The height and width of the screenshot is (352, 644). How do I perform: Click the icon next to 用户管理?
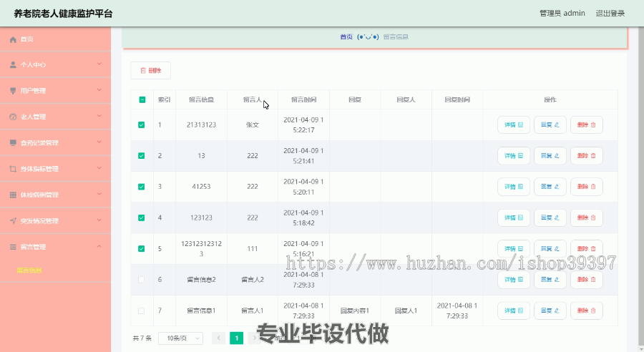(x=13, y=91)
